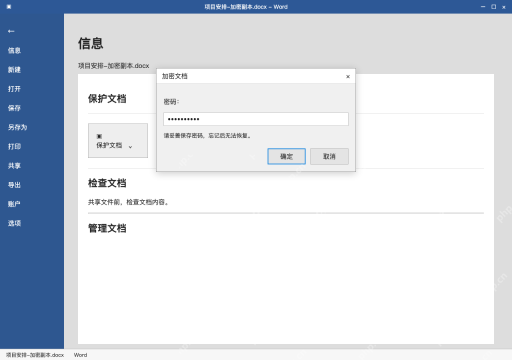Open 另存为 in the sidebar

click(17, 127)
